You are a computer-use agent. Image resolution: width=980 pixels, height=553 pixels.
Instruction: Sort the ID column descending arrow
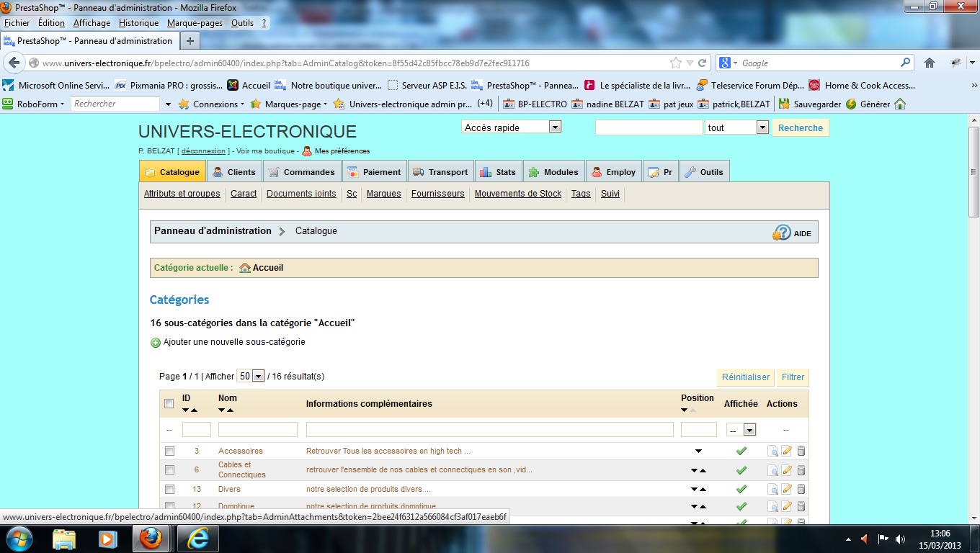[x=186, y=410]
